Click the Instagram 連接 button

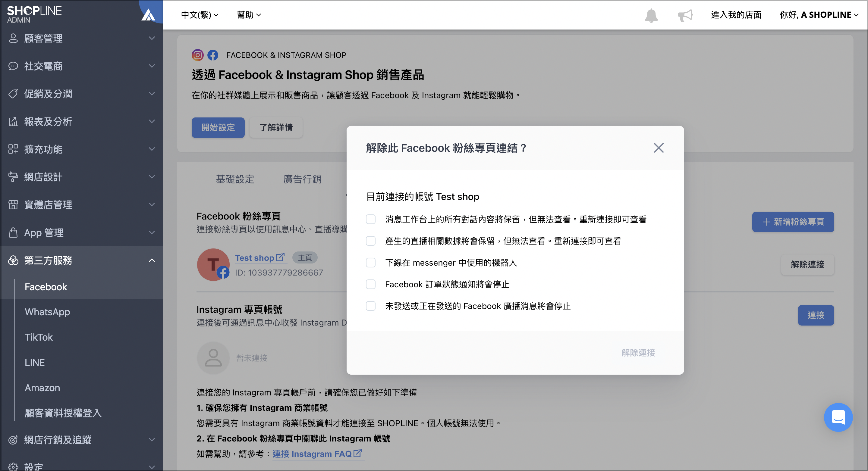tap(816, 315)
